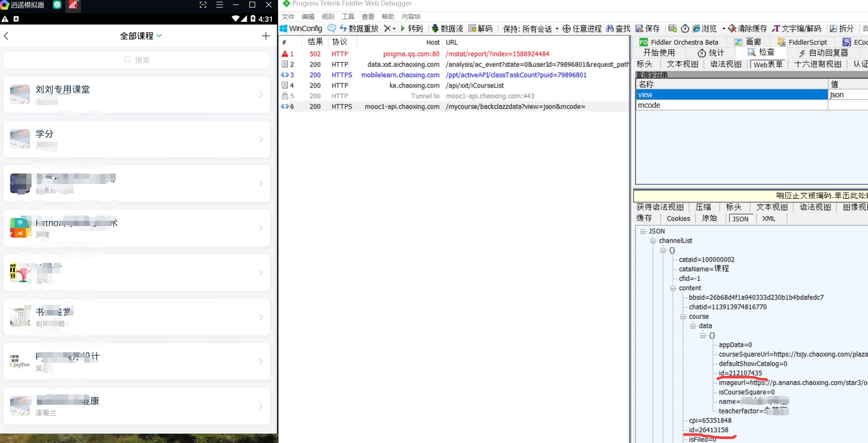Open the 刘刘专用课堂 course card

tap(137, 95)
